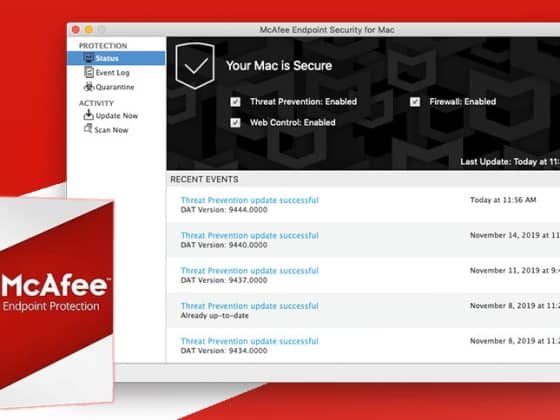Open the Event Log sidebar label
This screenshot has width=560, height=420.
coord(112,73)
